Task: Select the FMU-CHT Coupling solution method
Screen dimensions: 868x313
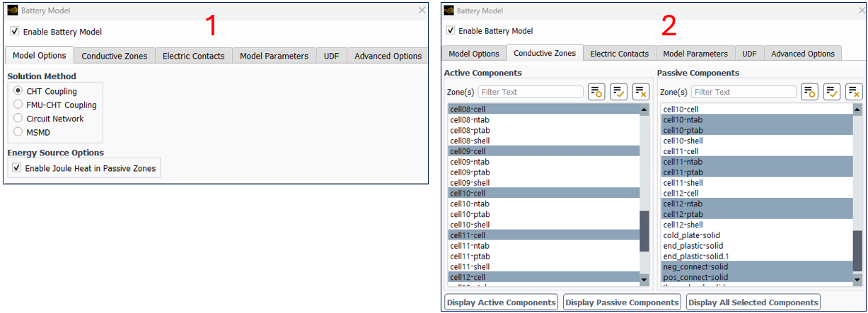Action: click(x=18, y=105)
